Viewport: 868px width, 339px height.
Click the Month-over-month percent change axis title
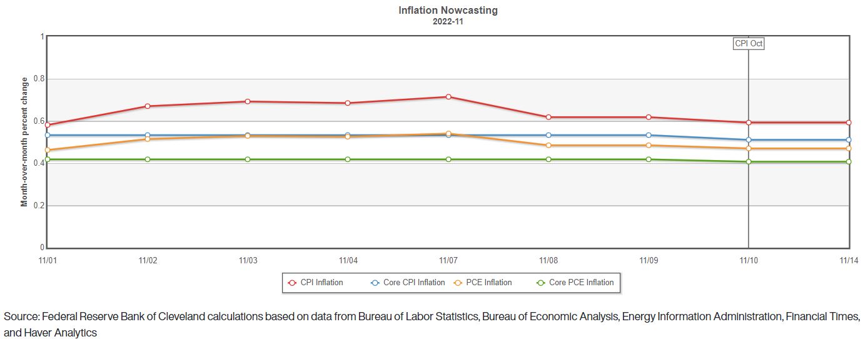[24, 142]
